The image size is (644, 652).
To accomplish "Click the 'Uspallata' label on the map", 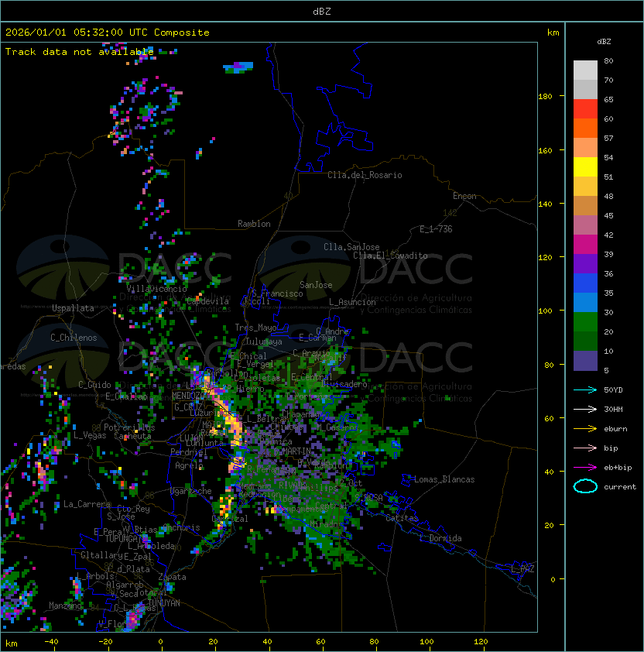I will 73,308.
